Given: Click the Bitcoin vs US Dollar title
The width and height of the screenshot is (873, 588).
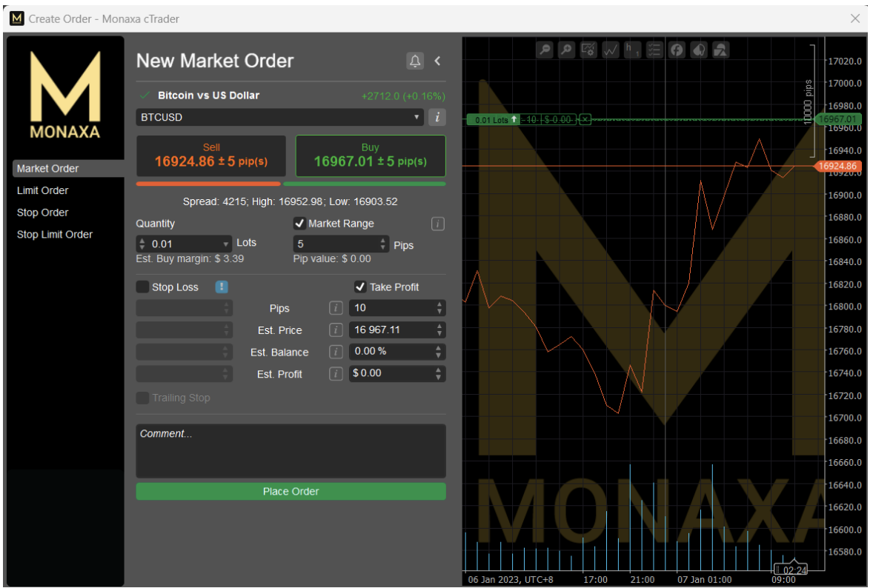Looking at the screenshot, I should coord(208,95).
